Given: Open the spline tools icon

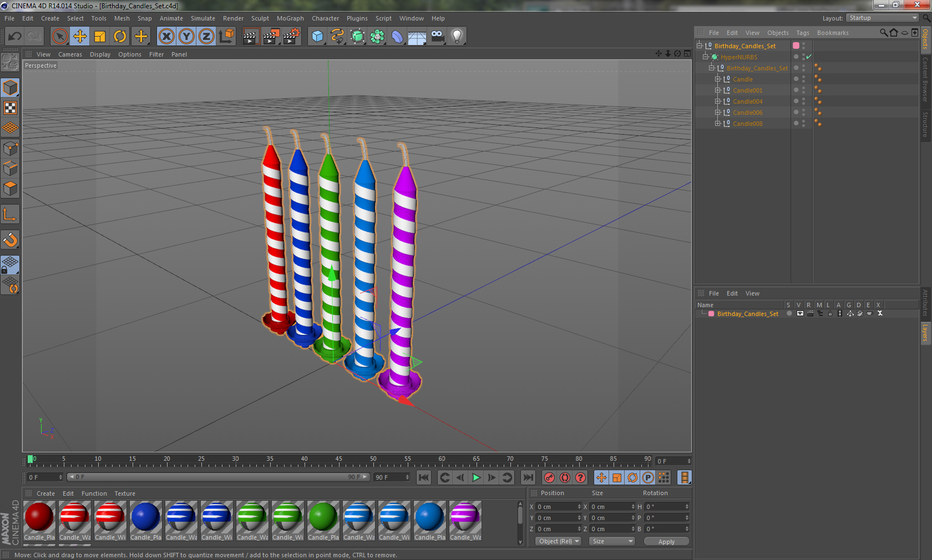Looking at the screenshot, I should [x=337, y=37].
